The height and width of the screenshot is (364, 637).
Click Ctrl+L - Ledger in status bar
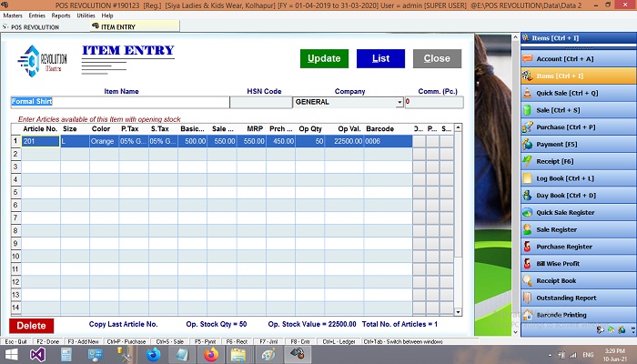point(339,342)
